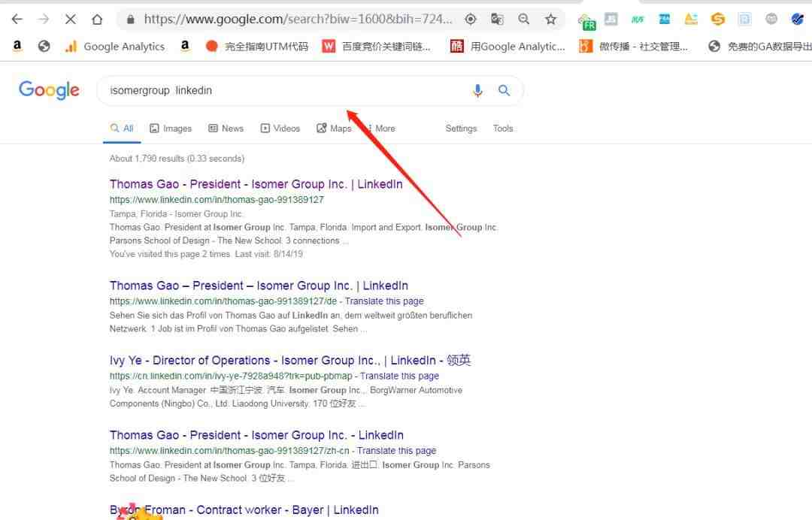
Task: Switch to the Maps tab
Action: (x=334, y=128)
